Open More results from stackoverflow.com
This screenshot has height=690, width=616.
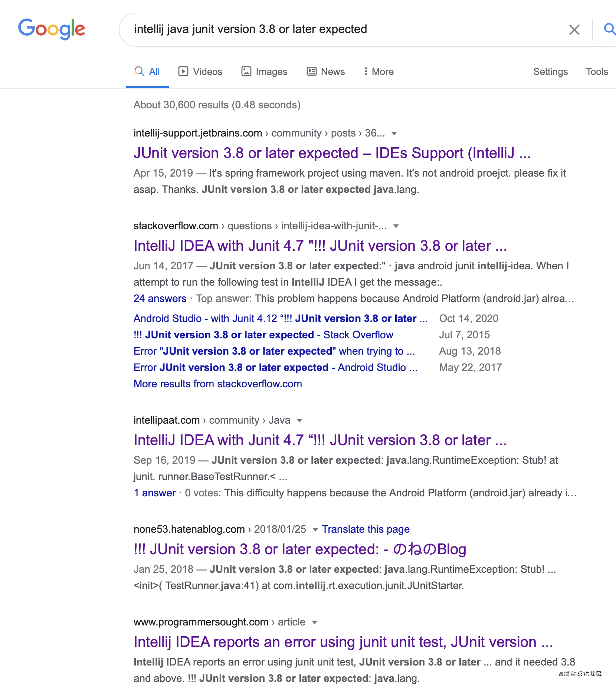(217, 384)
